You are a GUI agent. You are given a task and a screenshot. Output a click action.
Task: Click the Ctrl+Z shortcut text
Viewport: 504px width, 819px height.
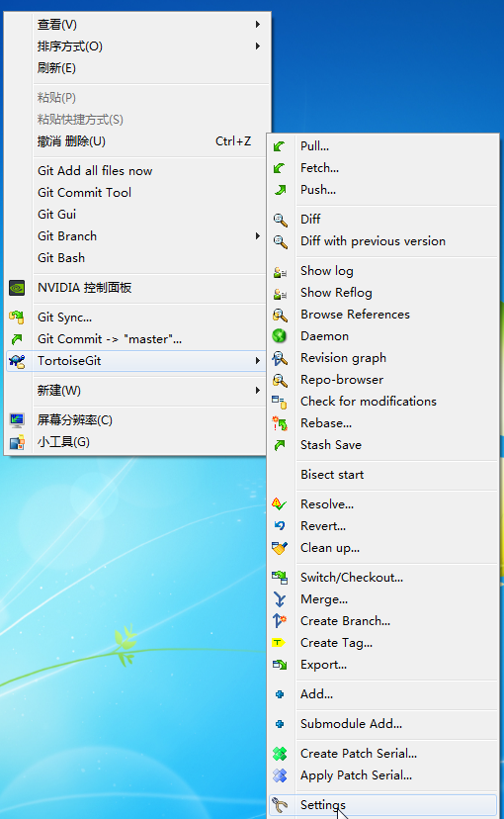tap(233, 141)
